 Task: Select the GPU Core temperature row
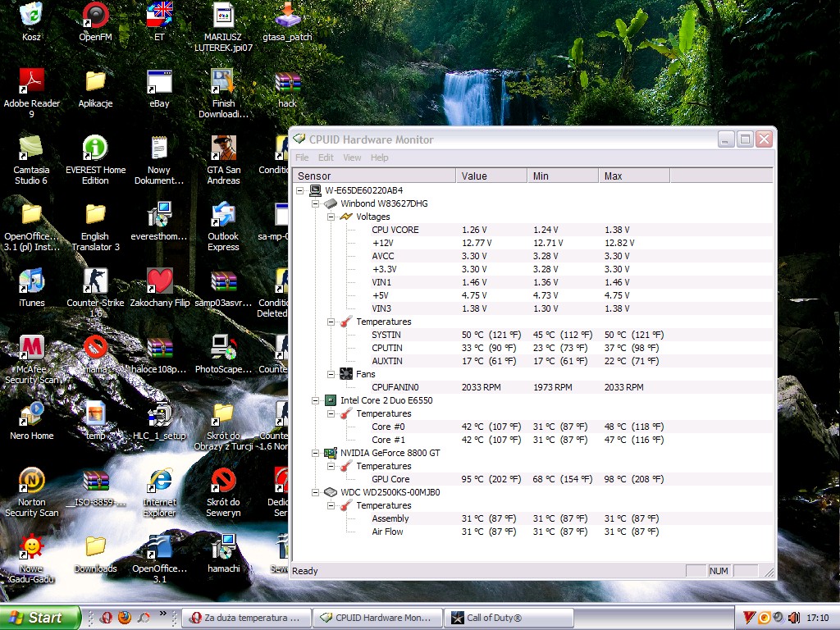coord(390,479)
